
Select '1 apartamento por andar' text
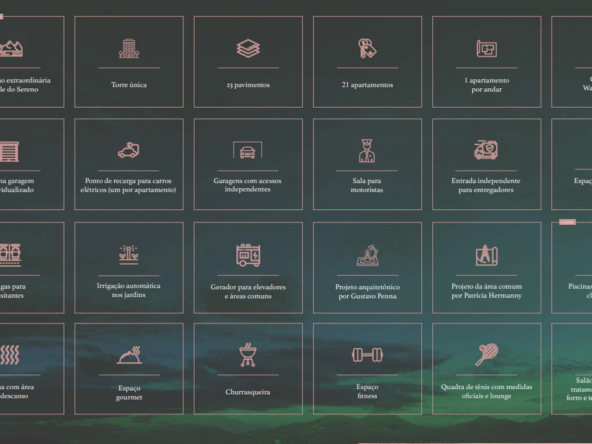click(487, 85)
